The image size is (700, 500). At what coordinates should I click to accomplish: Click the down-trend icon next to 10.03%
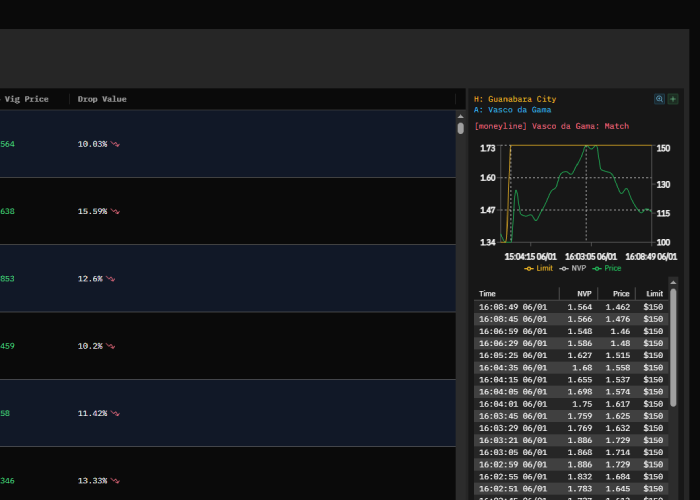click(x=115, y=144)
